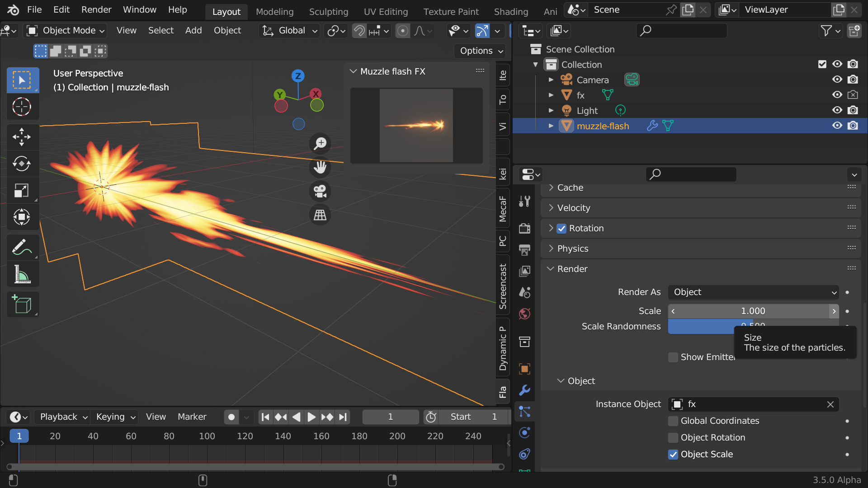This screenshot has width=868, height=488.
Task: Open the Render properties tab
Action: pyautogui.click(x=524, y=228)
